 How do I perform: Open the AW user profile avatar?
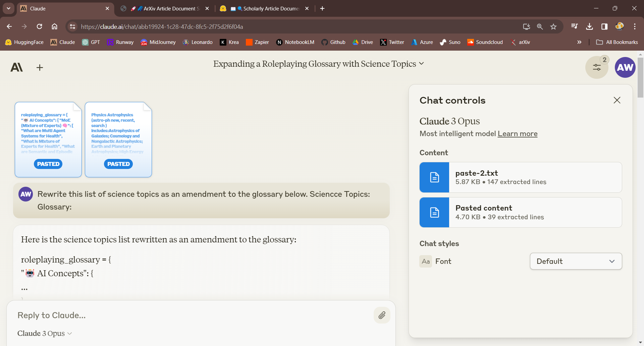(625, 67)
